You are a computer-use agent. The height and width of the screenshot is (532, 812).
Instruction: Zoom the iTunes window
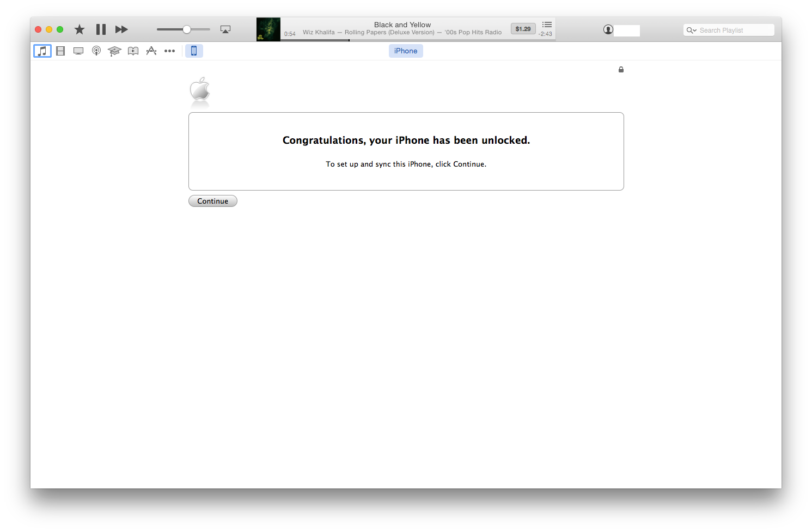pyautogui.click(x=60, y=29)
